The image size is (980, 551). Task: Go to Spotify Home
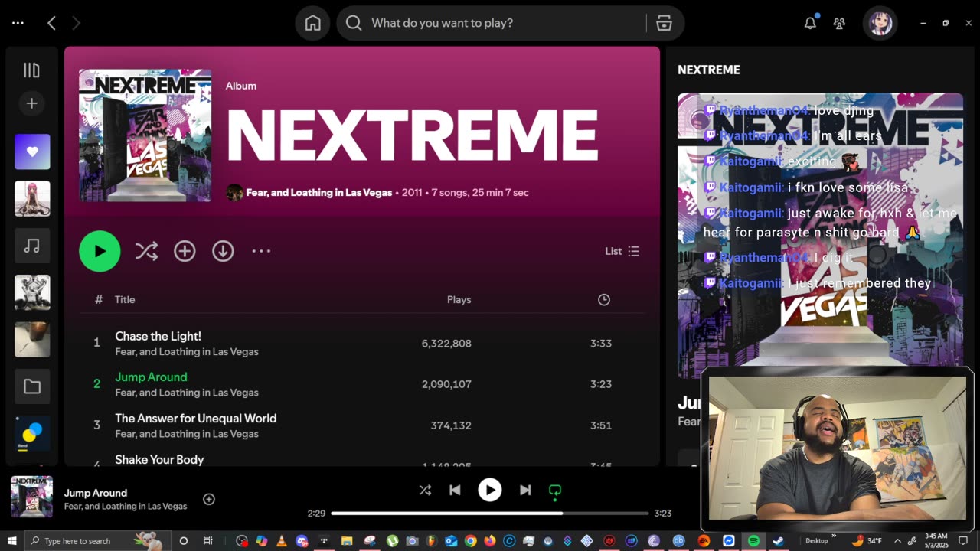[x=313, y=23]
